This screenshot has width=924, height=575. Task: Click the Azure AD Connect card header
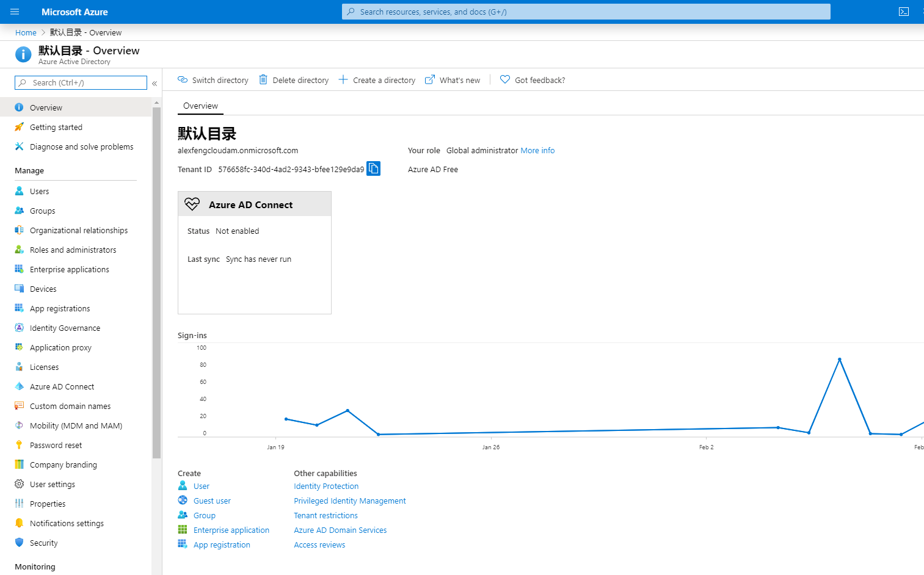coord(255,204)
